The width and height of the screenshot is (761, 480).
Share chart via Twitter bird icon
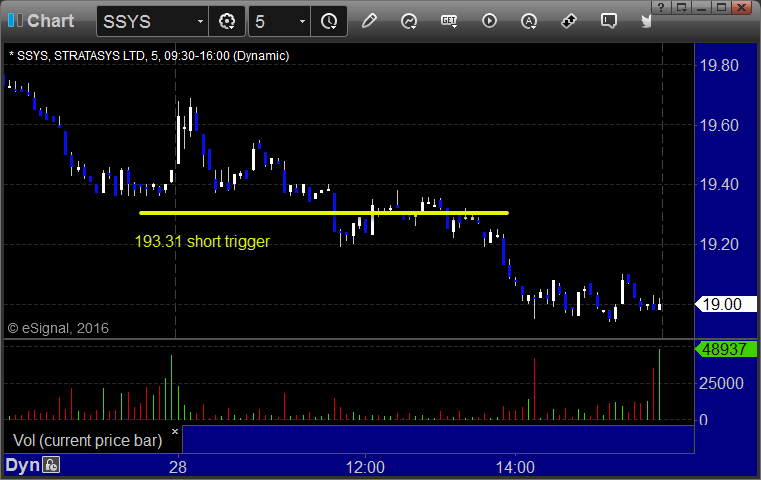click(x=646, y=21)
